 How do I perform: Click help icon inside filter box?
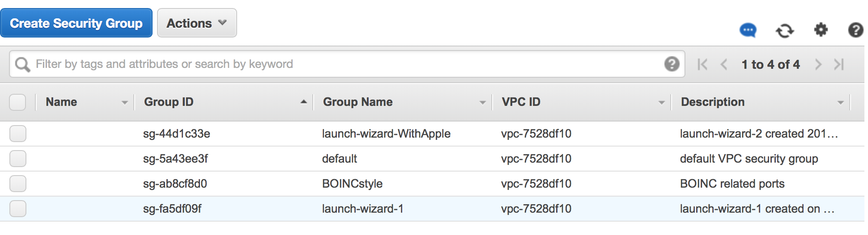coord(672,64)
